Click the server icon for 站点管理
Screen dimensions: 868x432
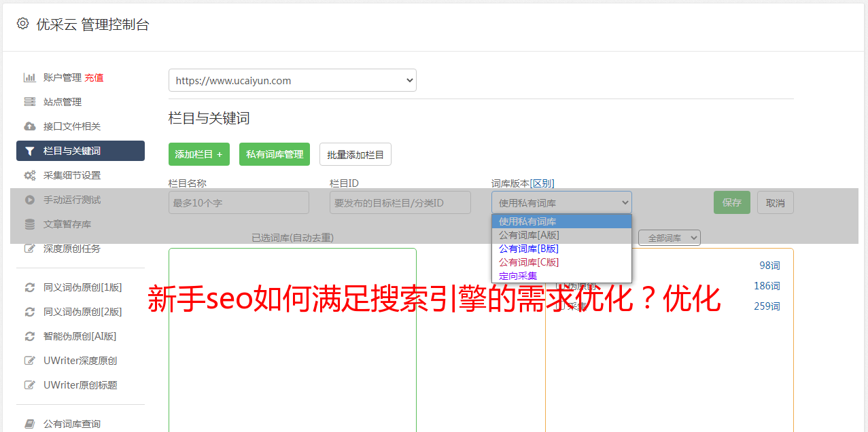pyautogui.click(x=30, y=102)
